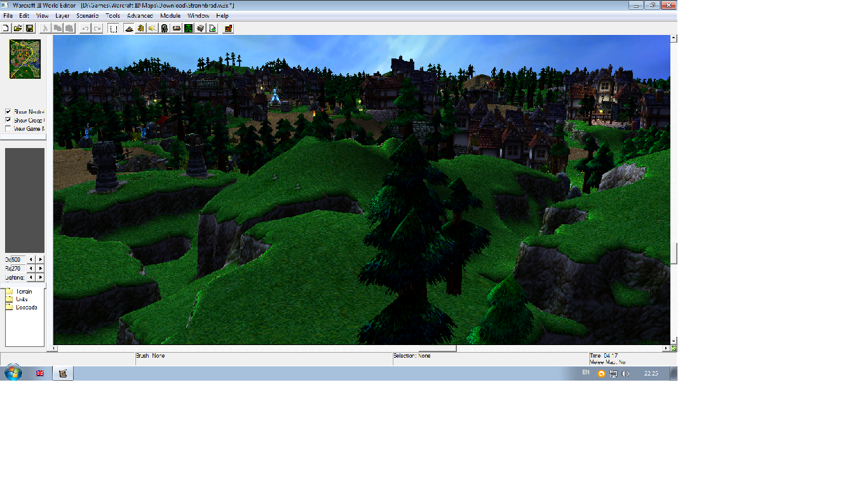Click the EN language indicator
This screenshot has width=868, height=488.
point(585,373)
